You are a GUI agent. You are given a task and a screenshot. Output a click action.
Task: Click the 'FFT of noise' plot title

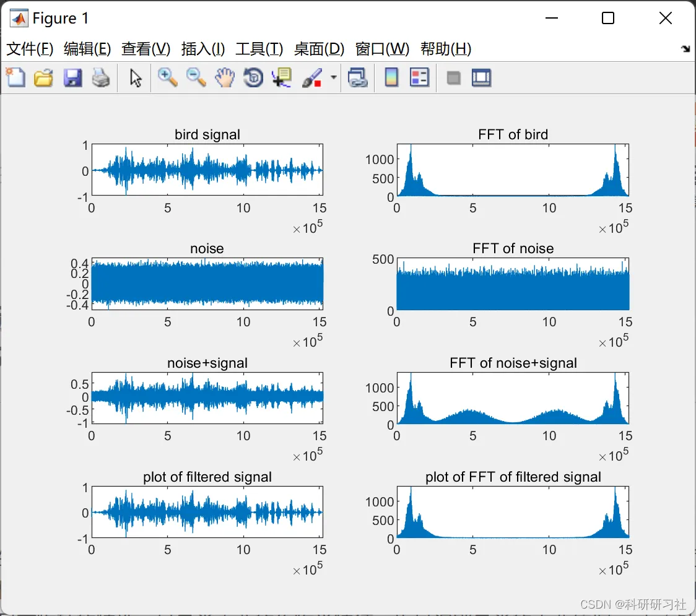tap(513, 248)
